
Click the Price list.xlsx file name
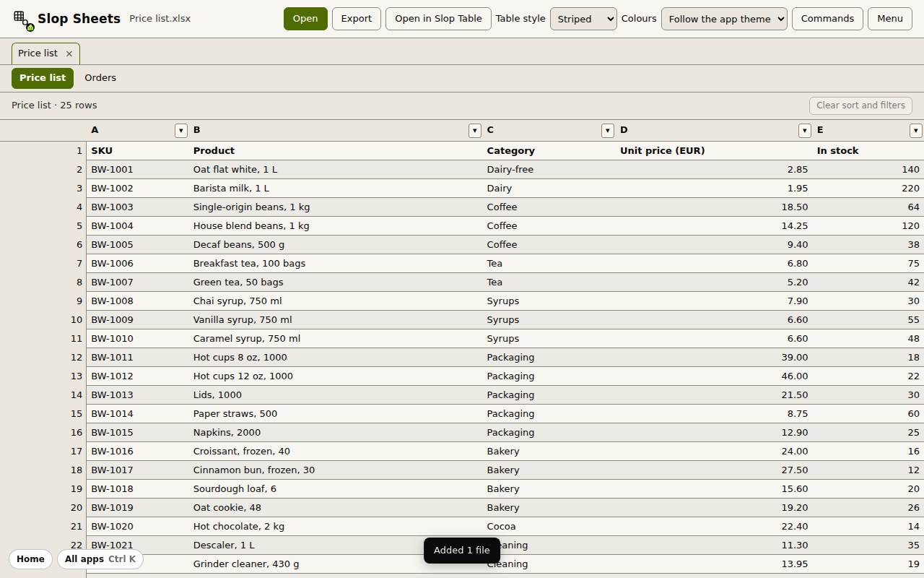pos(160,19)
